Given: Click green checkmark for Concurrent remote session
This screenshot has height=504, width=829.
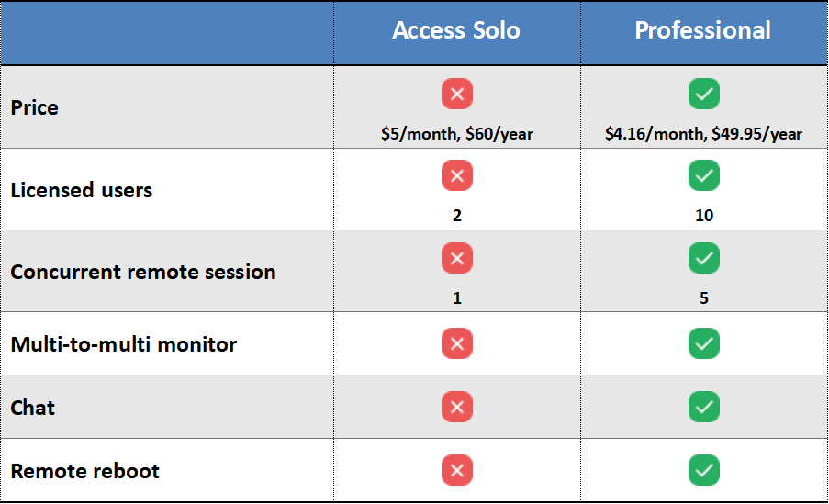Looking at the screenshot, I should [x=704, y=258].
